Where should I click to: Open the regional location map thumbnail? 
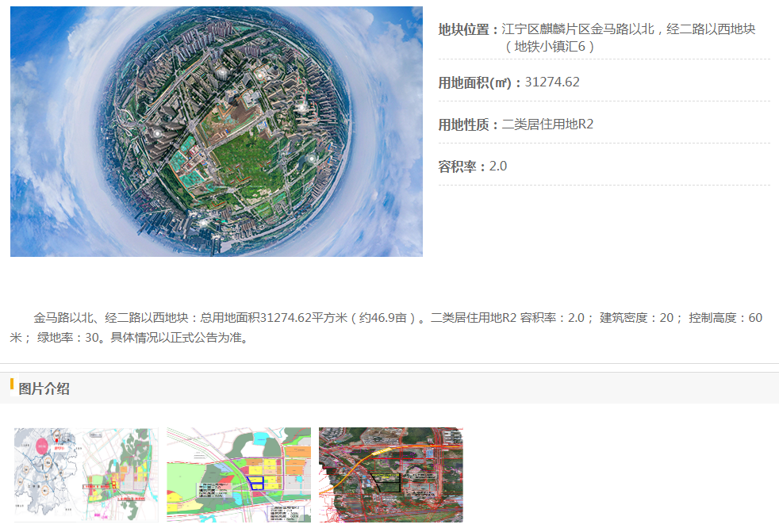(x=86, y=475)
